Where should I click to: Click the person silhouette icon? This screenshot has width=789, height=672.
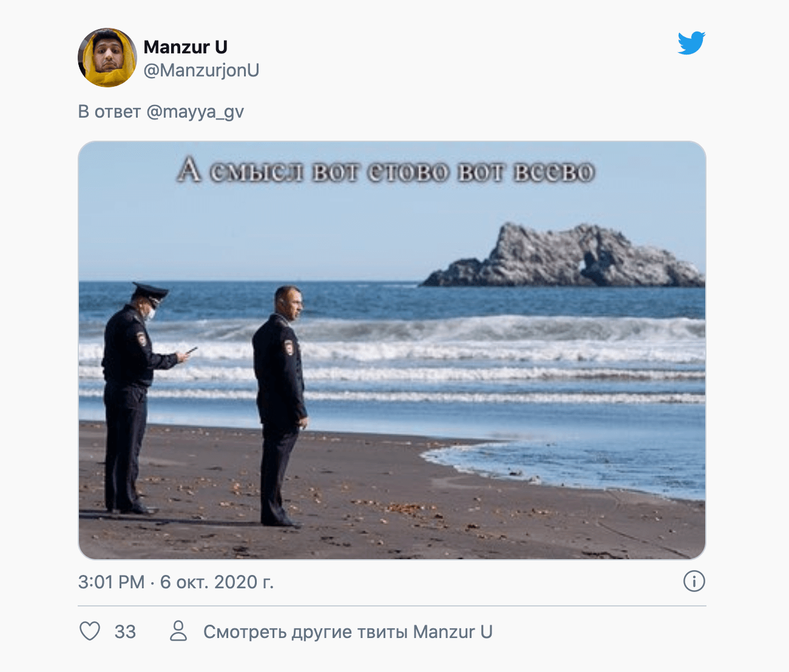[178, 631]
